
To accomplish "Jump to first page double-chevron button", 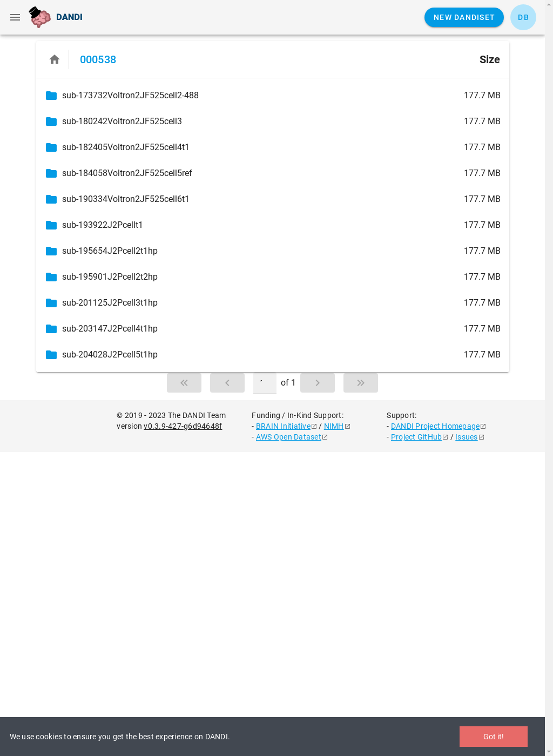I will point(184,383).
